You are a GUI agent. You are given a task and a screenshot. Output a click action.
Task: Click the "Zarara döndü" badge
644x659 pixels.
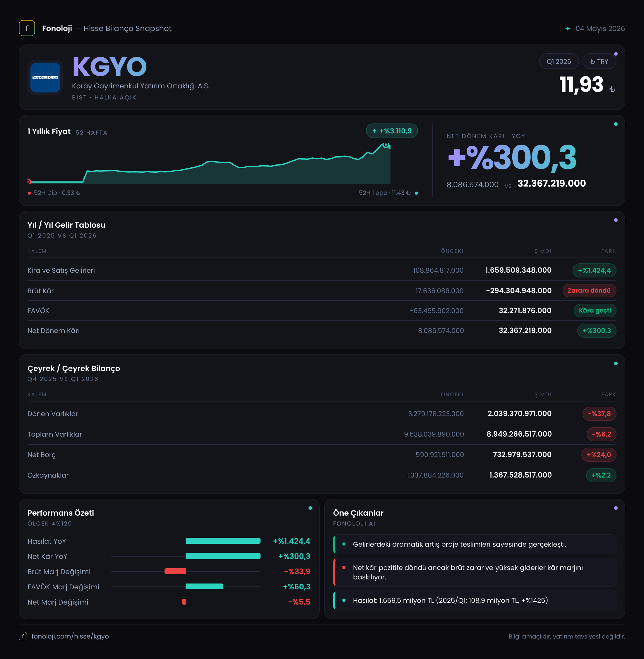[x=589, y=291]
